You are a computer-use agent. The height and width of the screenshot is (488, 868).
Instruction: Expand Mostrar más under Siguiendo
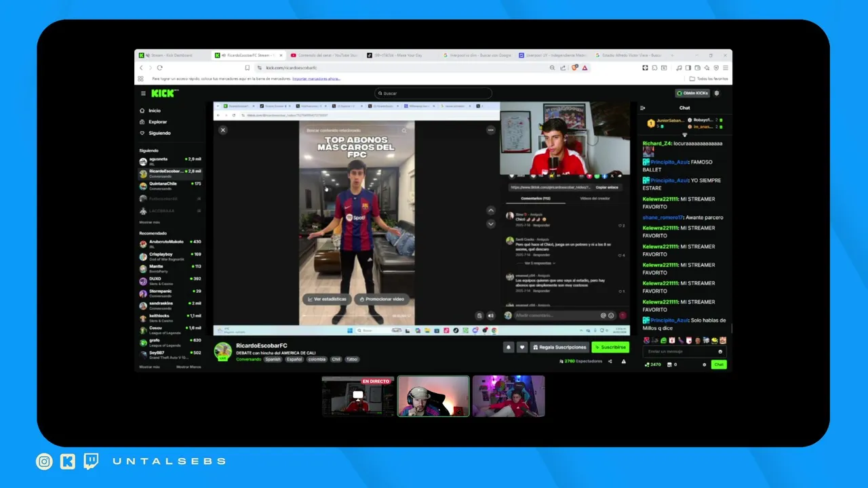point(149,222)
